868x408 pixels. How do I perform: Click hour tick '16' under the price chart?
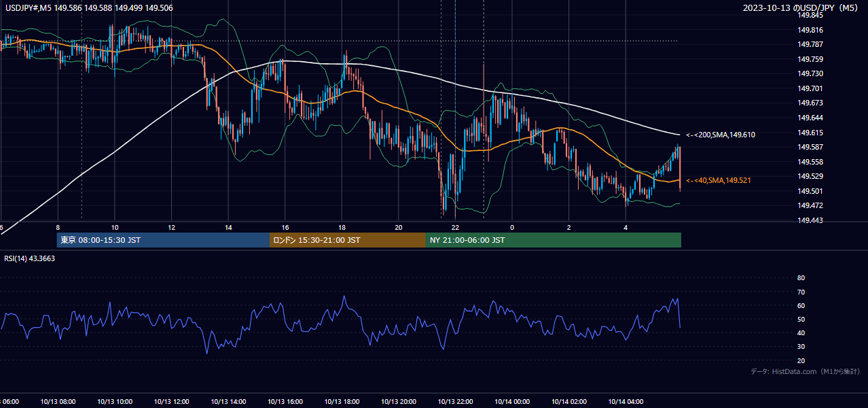pos(285,227)
